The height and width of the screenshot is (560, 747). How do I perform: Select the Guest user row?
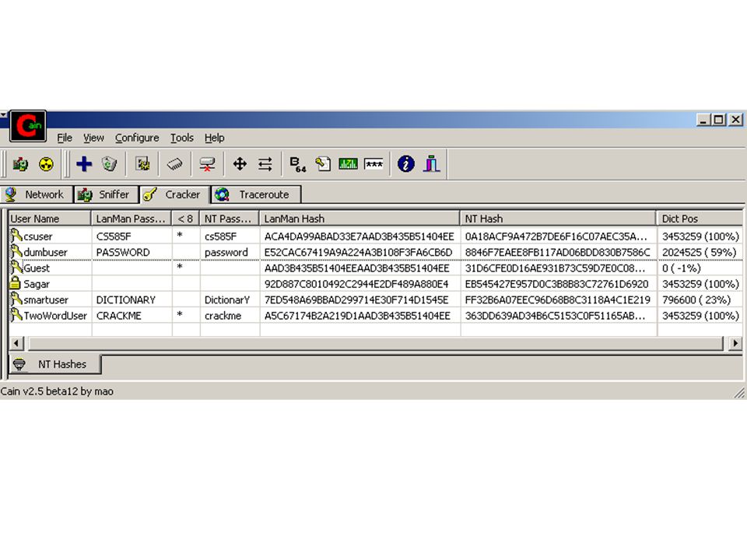click(x=375, y=268)
